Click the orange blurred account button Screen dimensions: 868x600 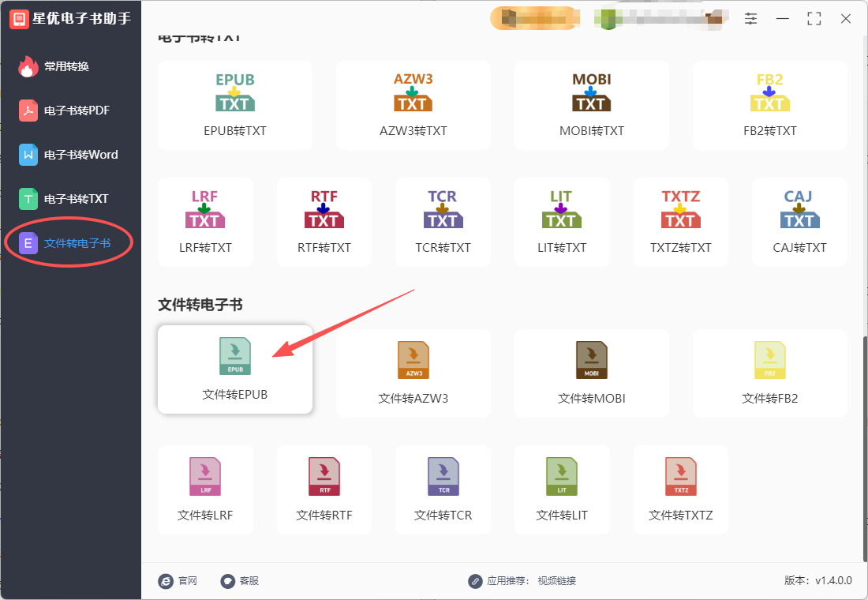point(535,18)
